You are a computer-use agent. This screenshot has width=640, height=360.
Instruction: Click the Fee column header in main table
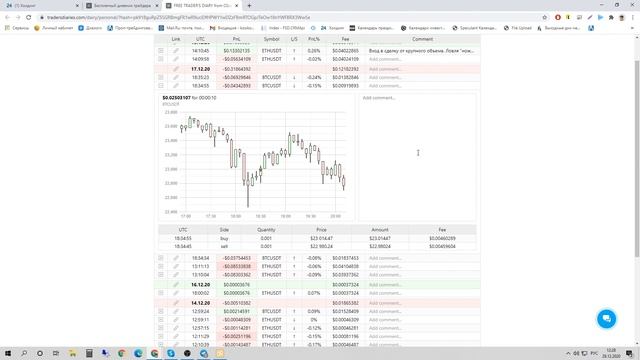coord(345,39)
